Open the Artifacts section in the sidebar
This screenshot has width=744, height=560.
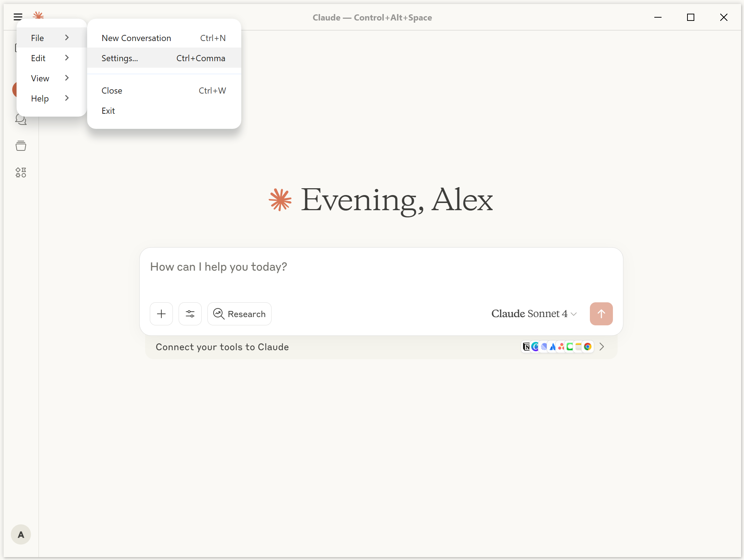pos(21,172)
